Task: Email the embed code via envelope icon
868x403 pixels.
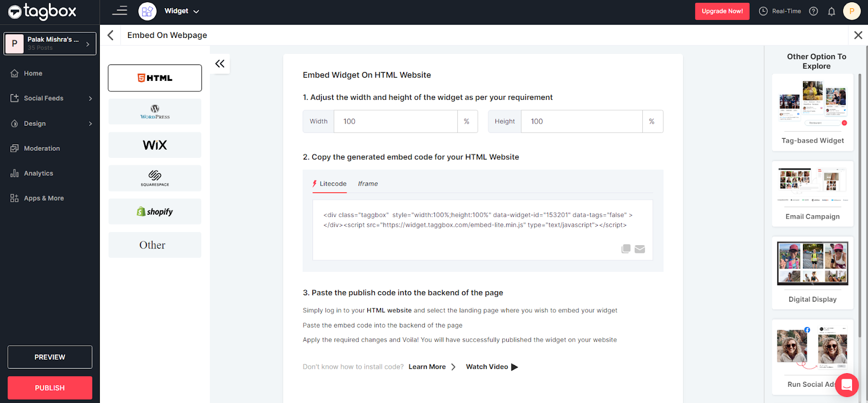Action: click(640, 249)
